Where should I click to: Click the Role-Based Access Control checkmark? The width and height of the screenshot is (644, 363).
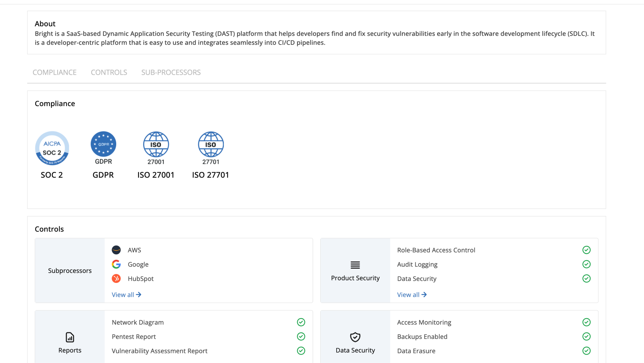[x=586, y=250]
